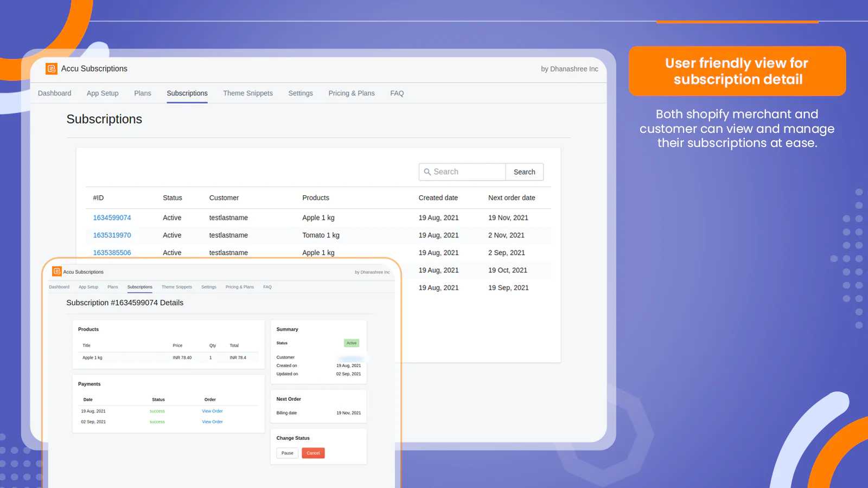This screenshot has width=868, height=488.
Task: Click the Pricing & Plans tab in the details window
Action: [x=240, y=287]
